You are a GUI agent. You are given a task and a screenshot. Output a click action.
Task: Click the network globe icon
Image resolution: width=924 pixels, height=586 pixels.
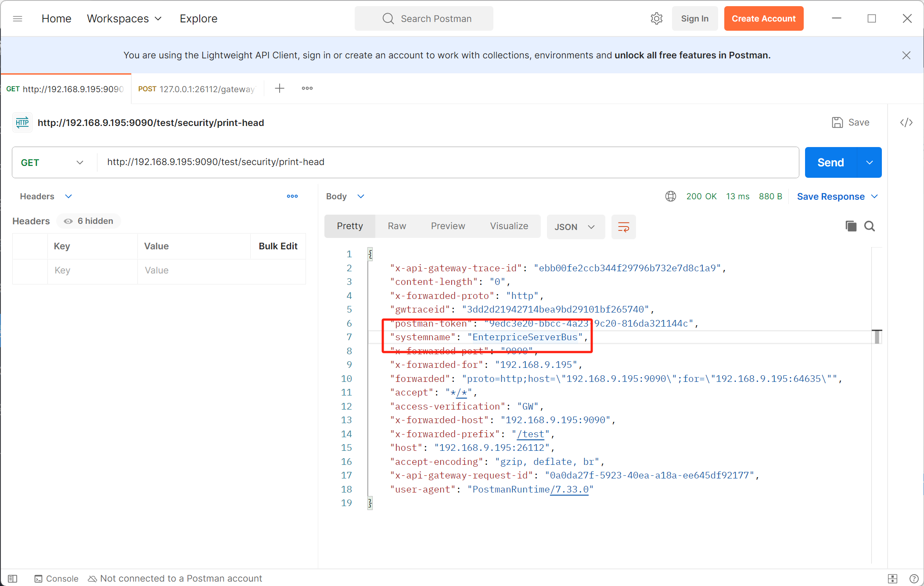click(670, 196)
